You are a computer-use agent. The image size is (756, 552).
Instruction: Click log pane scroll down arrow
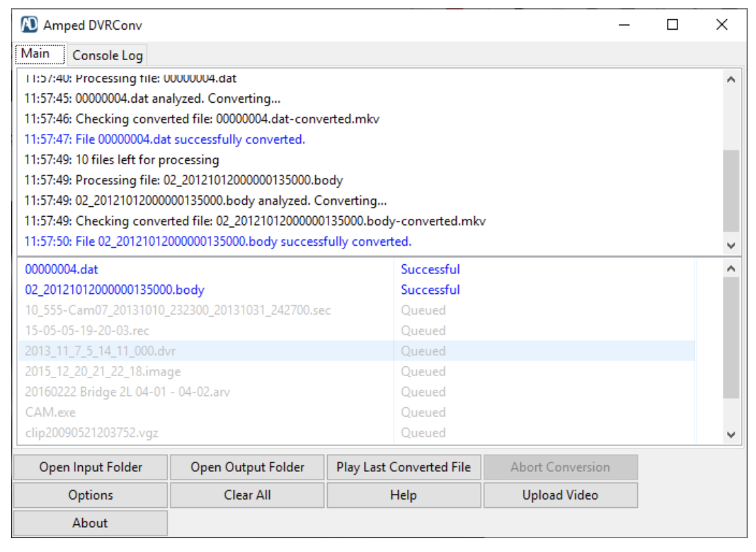(x=731, y=246)
